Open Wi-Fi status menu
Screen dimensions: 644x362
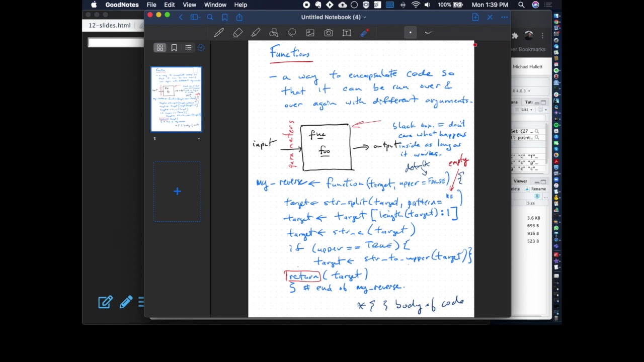(x=416, y=5)
